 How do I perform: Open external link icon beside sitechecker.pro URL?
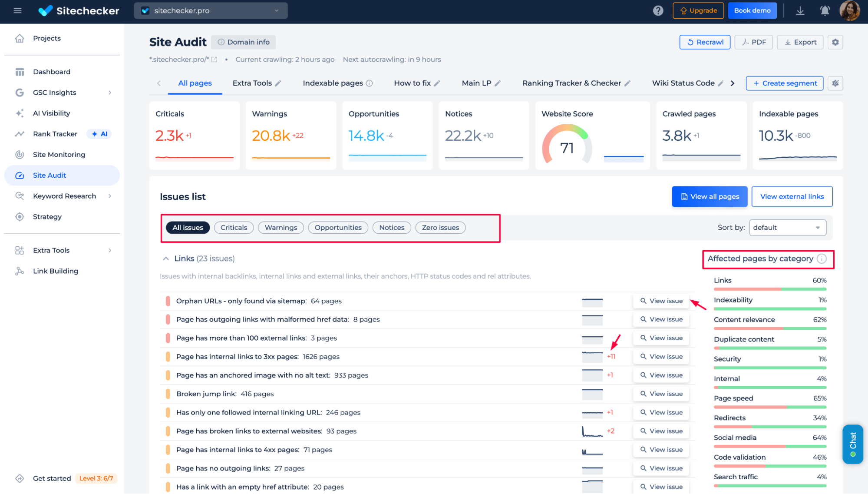coord(214,60)
